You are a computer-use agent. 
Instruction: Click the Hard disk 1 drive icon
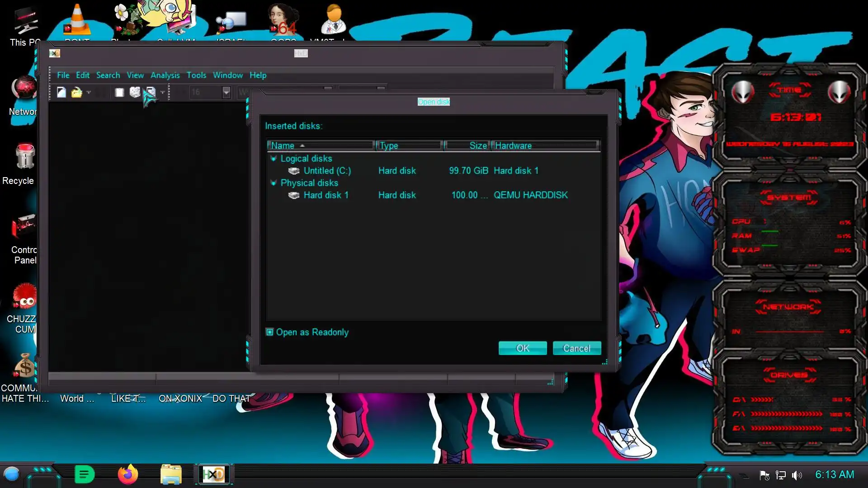(x=294, y=195)
